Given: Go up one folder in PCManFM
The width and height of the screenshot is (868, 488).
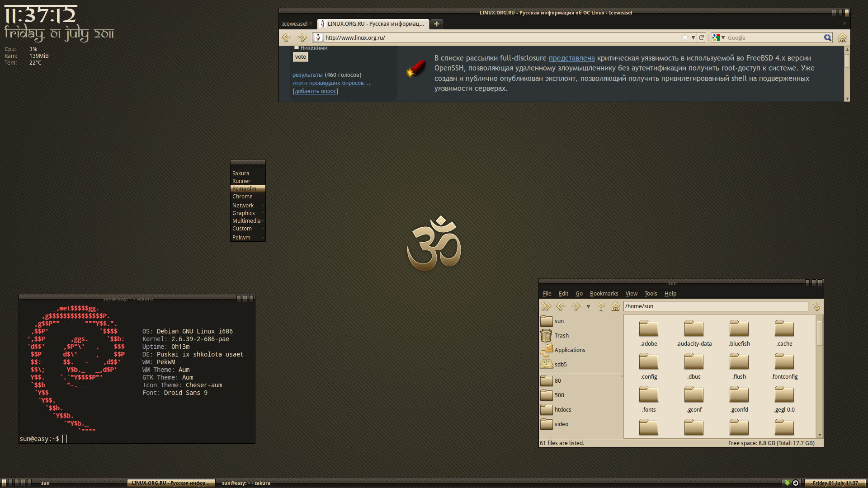Looking at the screenshot, I should tap(601, 306).
